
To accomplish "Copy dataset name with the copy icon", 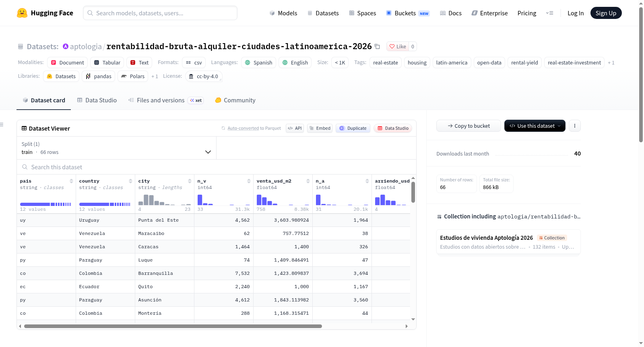I will click(377, 46).
